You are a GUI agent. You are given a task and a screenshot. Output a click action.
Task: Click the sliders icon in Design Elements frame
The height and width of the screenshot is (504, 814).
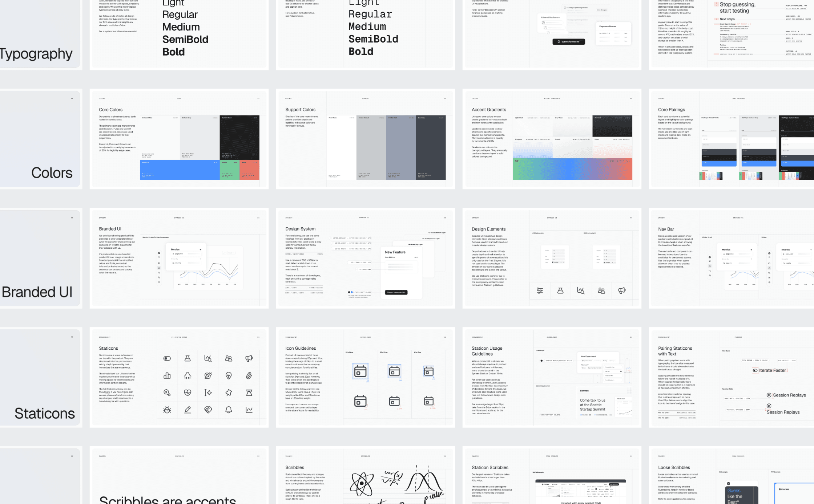coord(540,290)
